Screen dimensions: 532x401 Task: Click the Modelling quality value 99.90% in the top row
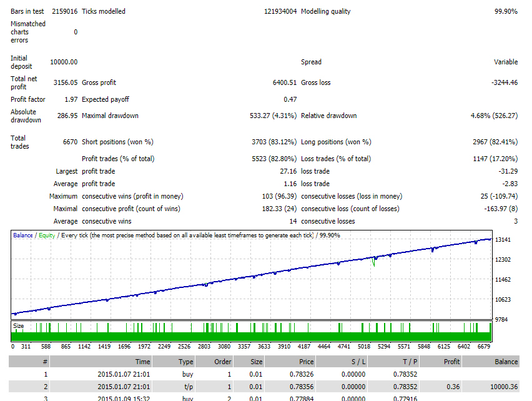506,11
